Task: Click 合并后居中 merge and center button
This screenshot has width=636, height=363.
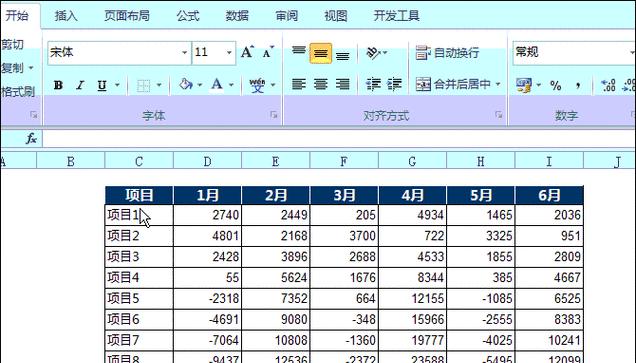Action: (x=453, y=84)
